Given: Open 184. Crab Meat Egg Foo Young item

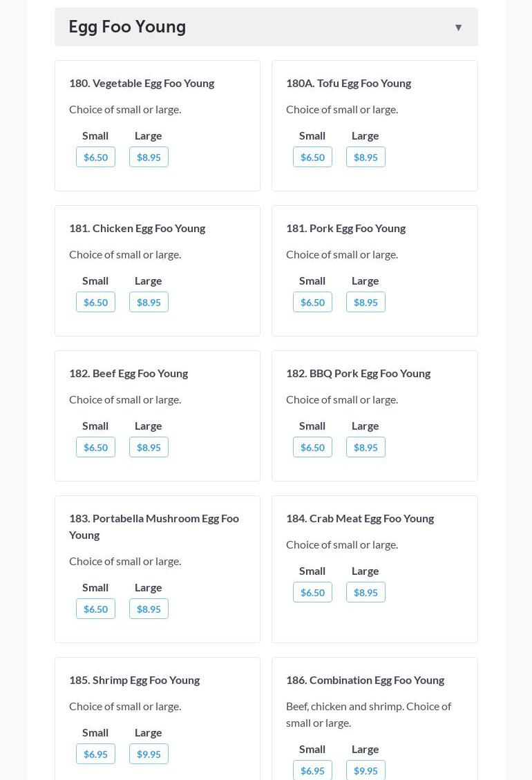Looking at the screenshot, I should coord(359,518).
